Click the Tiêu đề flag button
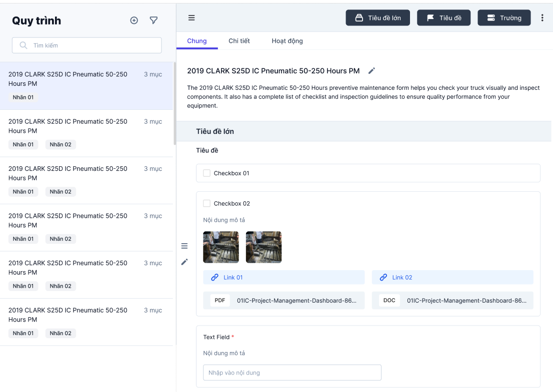 click(444, 18)
